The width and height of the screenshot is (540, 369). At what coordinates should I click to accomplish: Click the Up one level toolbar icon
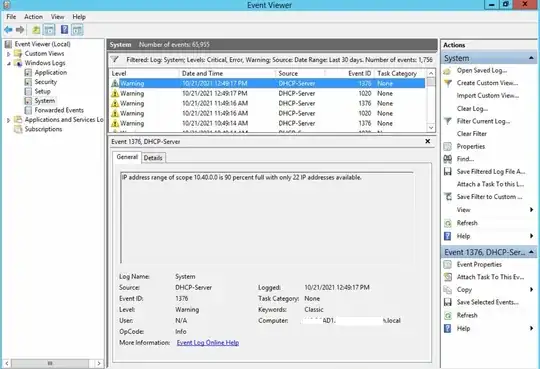(x=36, y=30)
